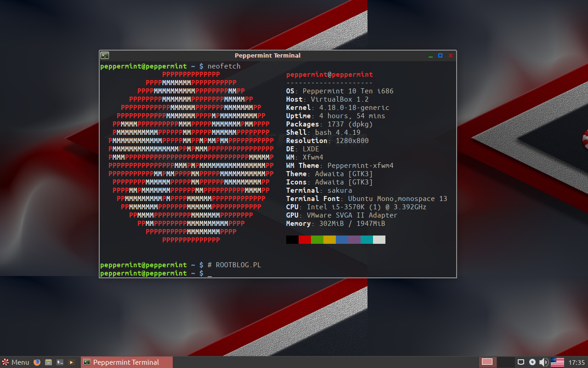Open the terminal window menu icon in titlebar
588x368 pixels.
(x=105, y=55)
